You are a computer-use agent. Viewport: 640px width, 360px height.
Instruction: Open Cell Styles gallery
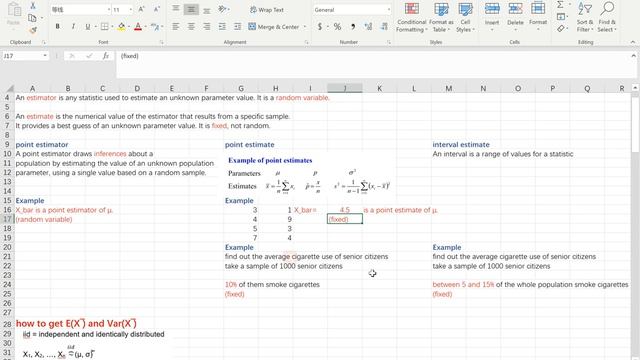pos(464,18)
